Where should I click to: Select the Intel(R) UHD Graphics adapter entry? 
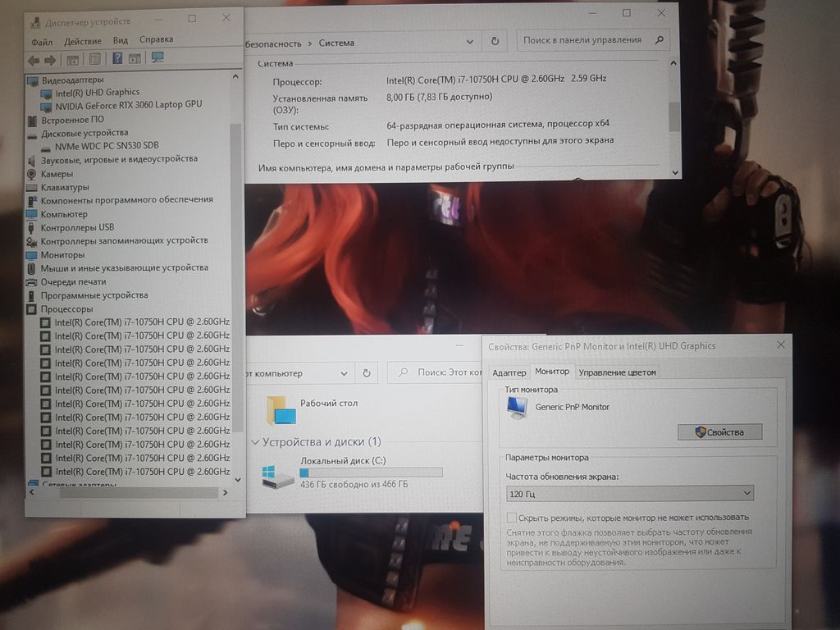click(97, 92)
